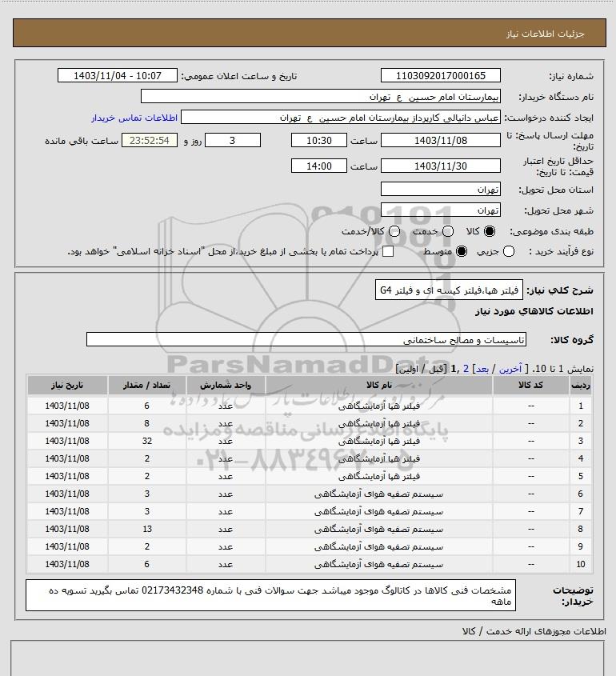Click quantity 13 in row 8
This screenshot has width=616, height=676.
tap(147, 529)
